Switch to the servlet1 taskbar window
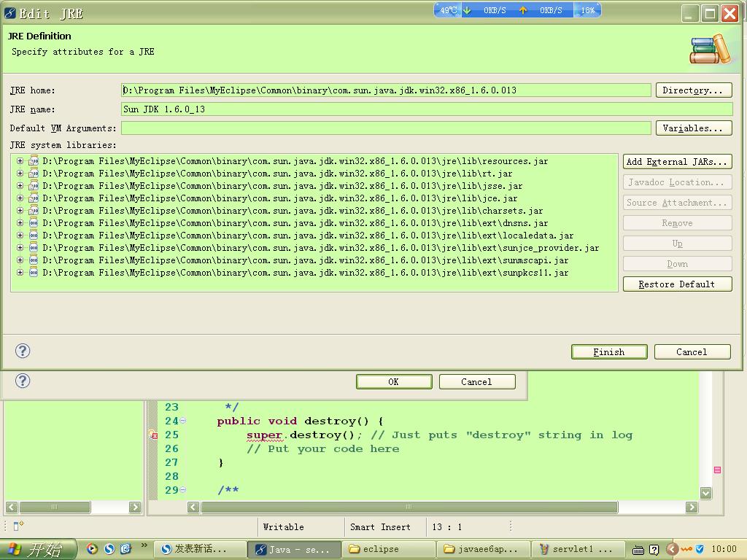 pyautogui.click(x=578, y=549)
